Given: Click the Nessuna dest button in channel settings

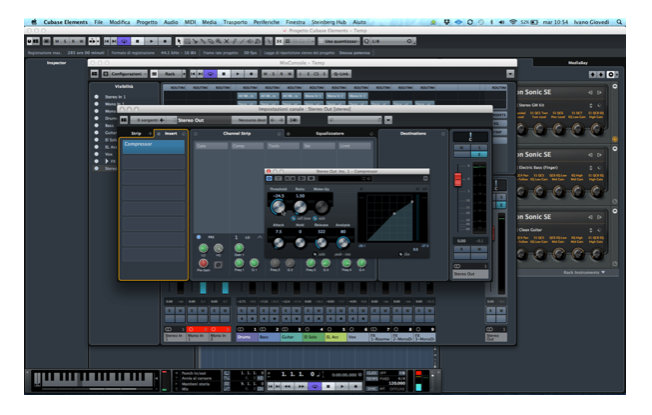Looking at the screenshot, I should coord(249,120).
